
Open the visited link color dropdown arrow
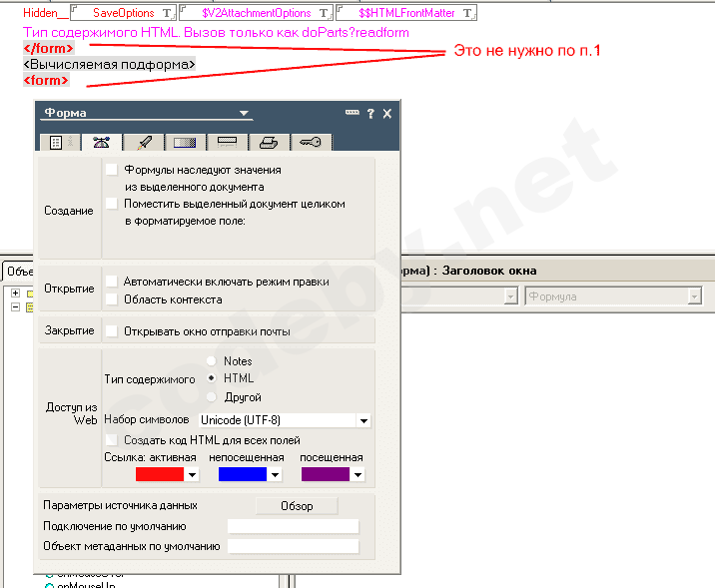coord(357,474)
